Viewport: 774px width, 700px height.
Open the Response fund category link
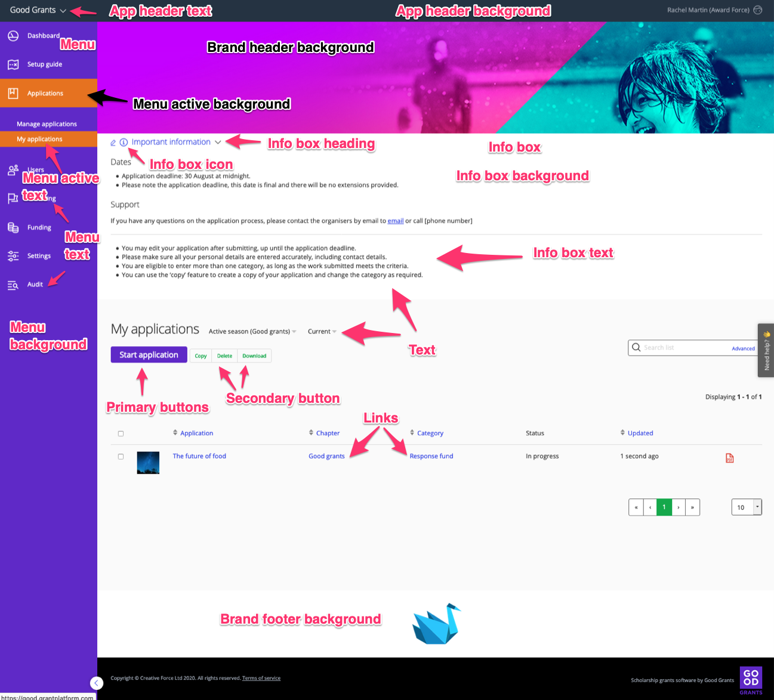tap(431, 457)
